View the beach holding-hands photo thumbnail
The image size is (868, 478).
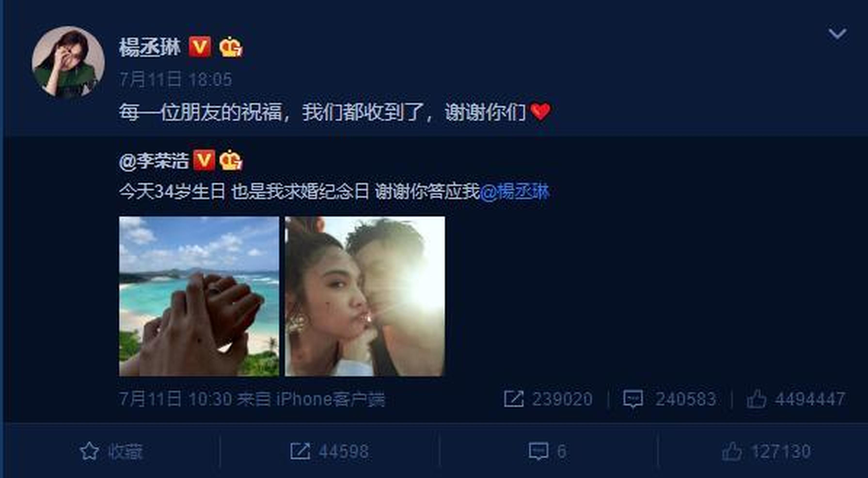(199, 296)
